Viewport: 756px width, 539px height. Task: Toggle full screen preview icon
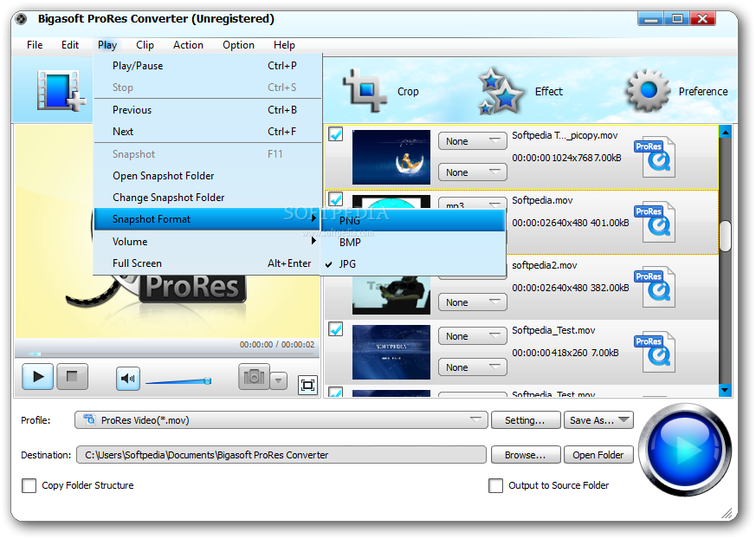click(307, 385)
